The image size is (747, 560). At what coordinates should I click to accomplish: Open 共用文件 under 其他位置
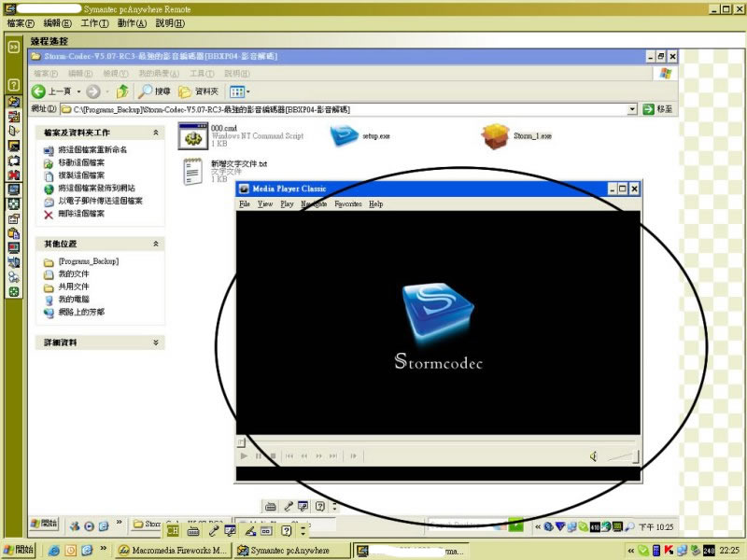pyautogui.click(x=74, y=287)
